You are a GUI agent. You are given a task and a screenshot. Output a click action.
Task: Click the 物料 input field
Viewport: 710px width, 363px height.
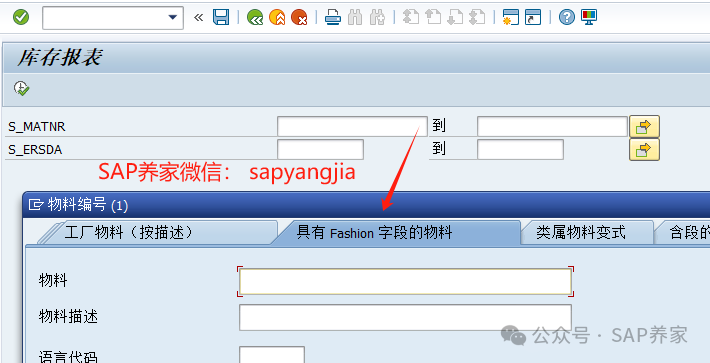point(405,281)
